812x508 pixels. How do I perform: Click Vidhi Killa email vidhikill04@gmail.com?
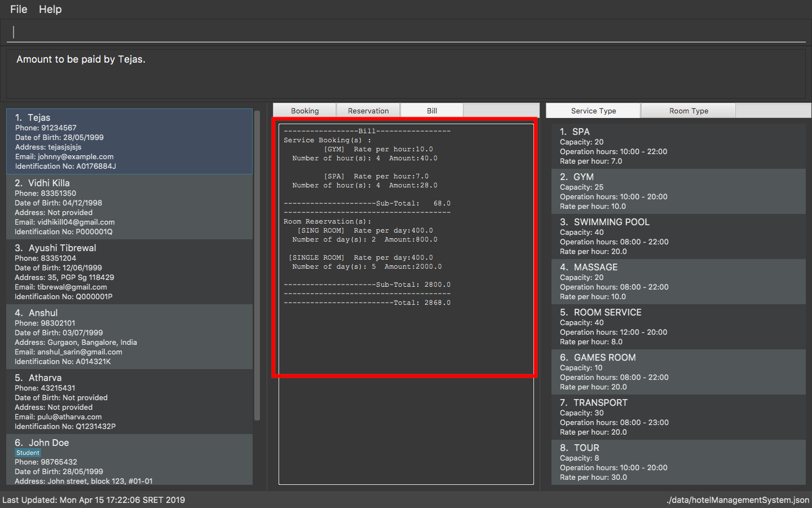65,222
